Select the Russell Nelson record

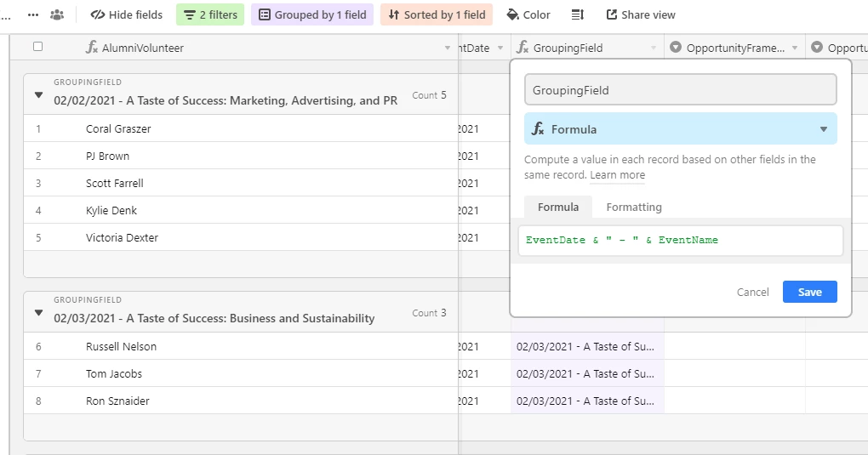121,346
